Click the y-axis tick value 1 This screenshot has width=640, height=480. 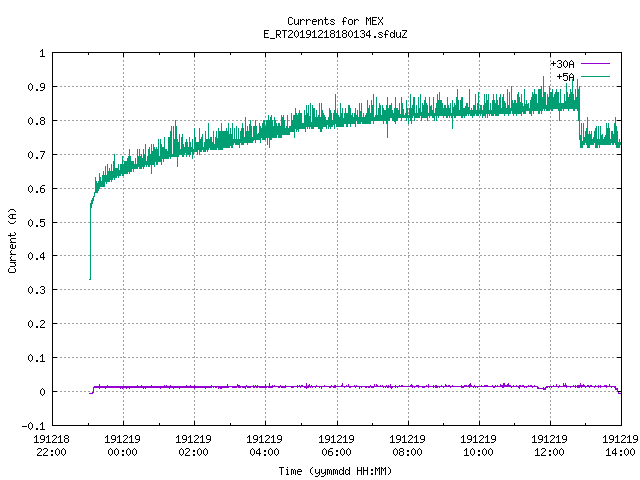(x=42, y=53)
